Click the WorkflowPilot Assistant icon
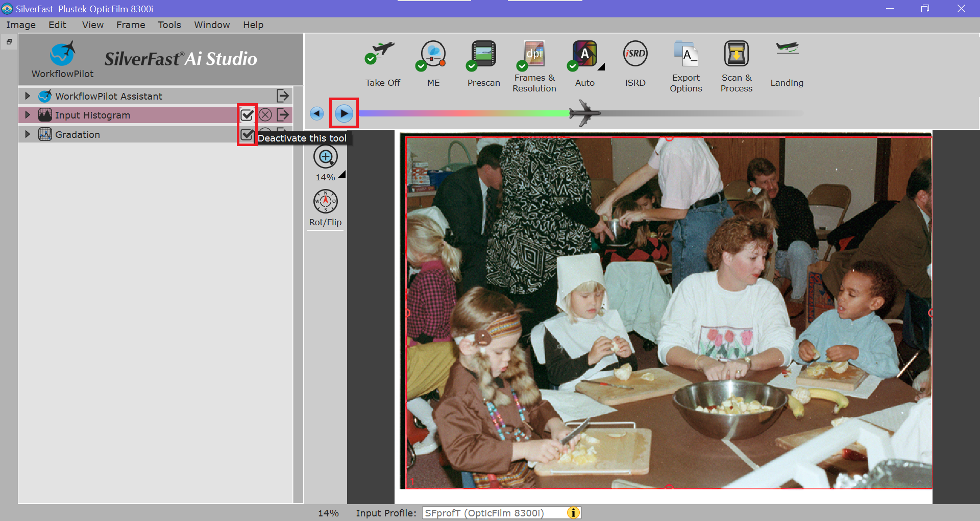This screenshot has height=521, width=980. tap(45, 96)
